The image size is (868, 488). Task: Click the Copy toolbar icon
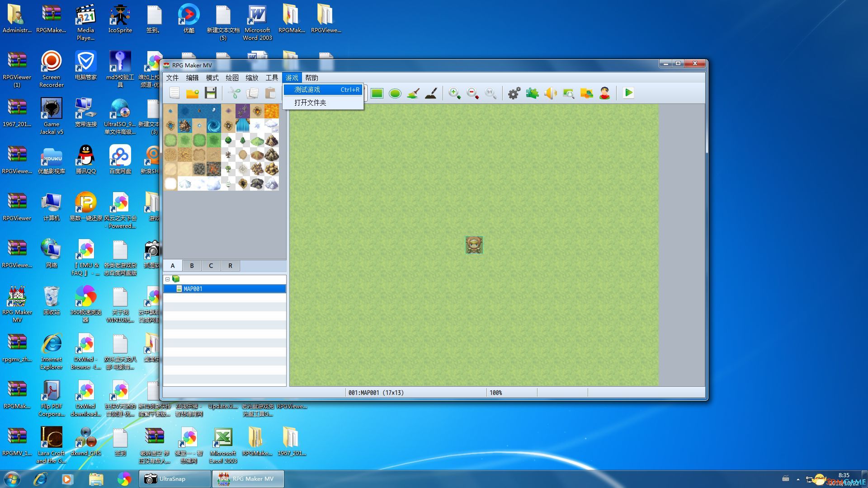point(252,93)
